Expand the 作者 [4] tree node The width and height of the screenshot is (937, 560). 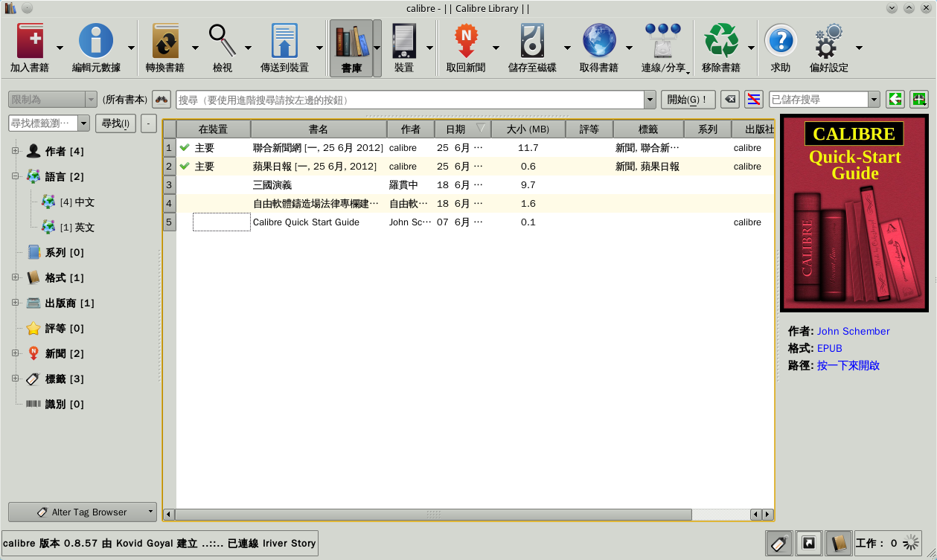(x=15, y=151)
